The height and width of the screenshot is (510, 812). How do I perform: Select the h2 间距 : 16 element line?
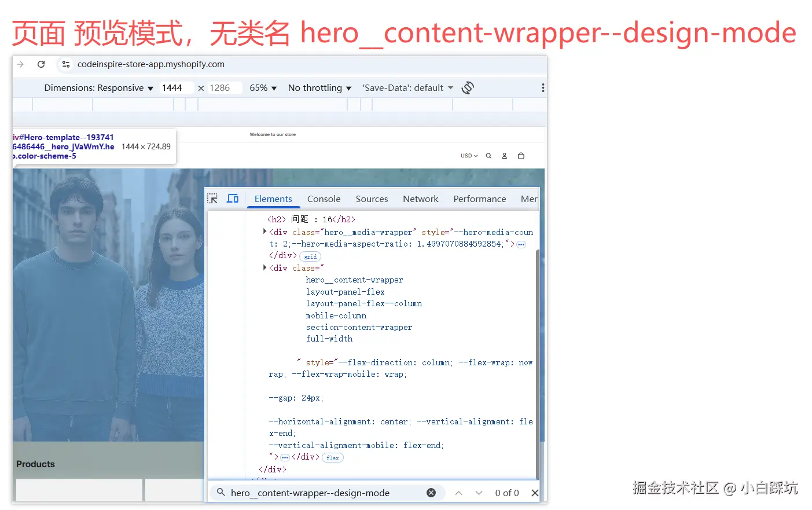(x=311, y=219)
